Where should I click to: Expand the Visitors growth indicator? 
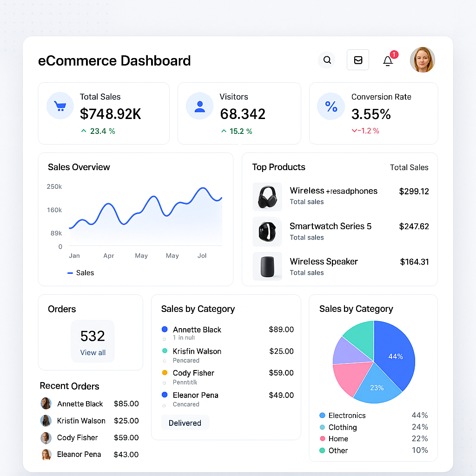pyautogui.click(x=224, y=131)
